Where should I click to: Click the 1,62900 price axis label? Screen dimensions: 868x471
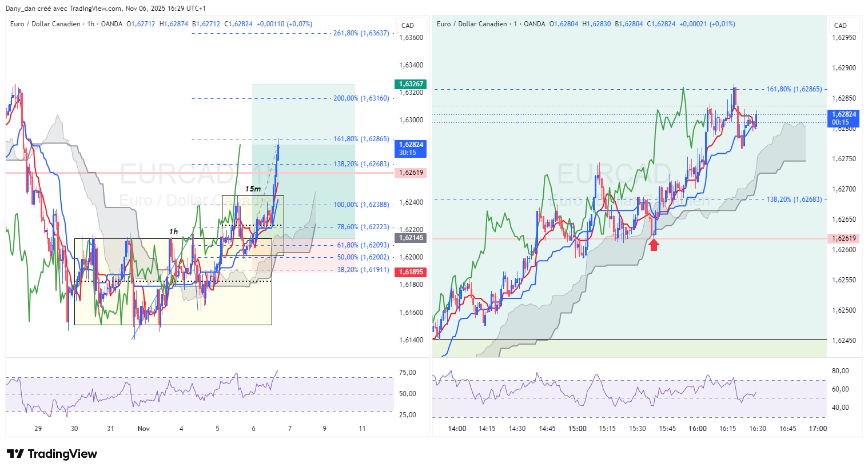[x=844, y=68]
